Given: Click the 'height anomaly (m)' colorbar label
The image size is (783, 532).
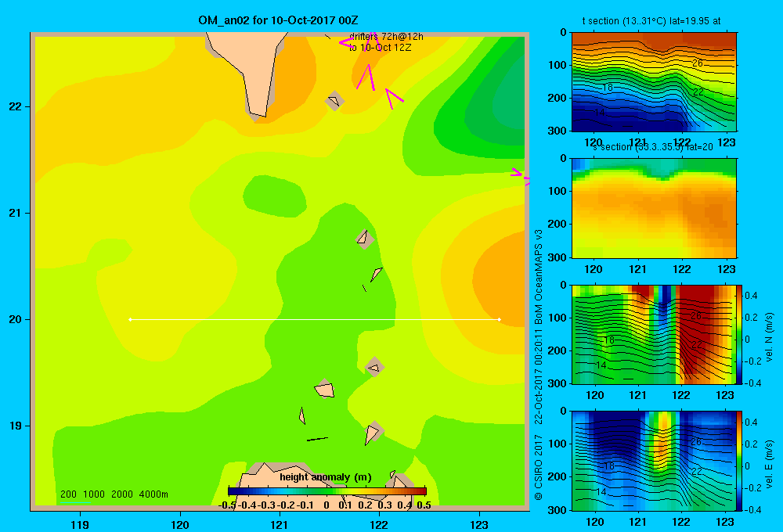Looking at the screenshot, I should (x=326, y=477).
